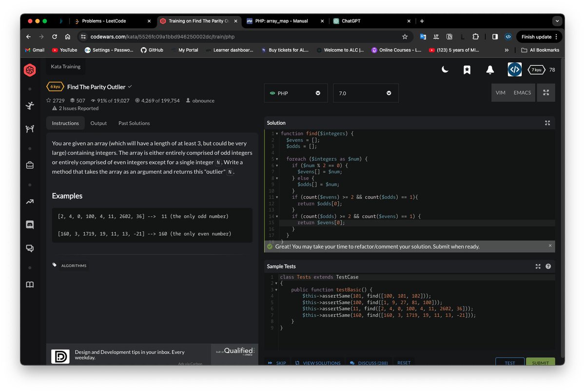
Task: Click the Finish update button
Action: pos(539,37)
